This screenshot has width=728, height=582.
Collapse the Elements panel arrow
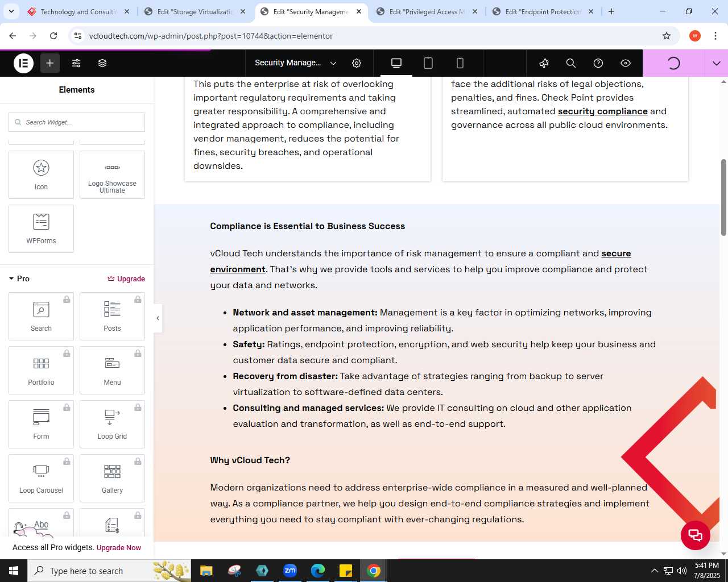tap(158, 318)
